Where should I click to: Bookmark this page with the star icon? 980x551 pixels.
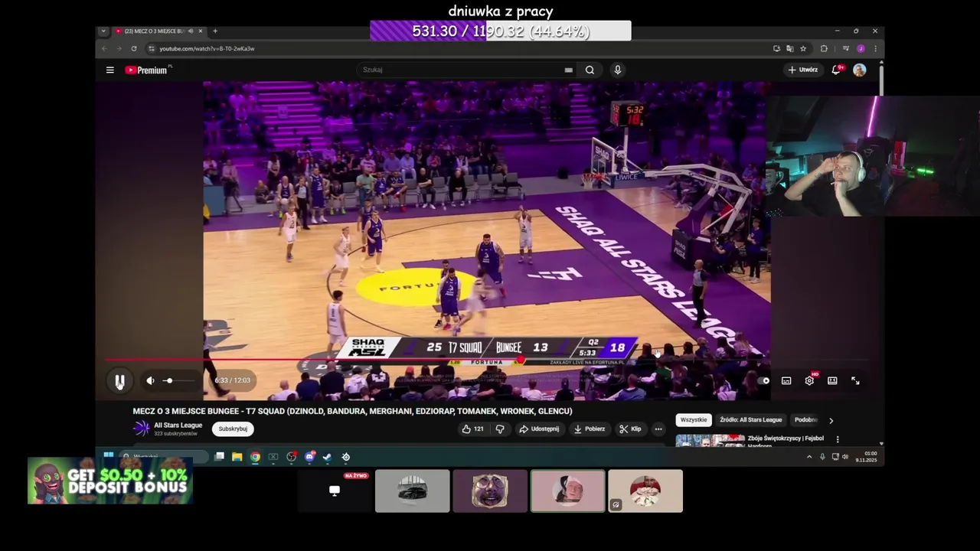click(803, 48)
